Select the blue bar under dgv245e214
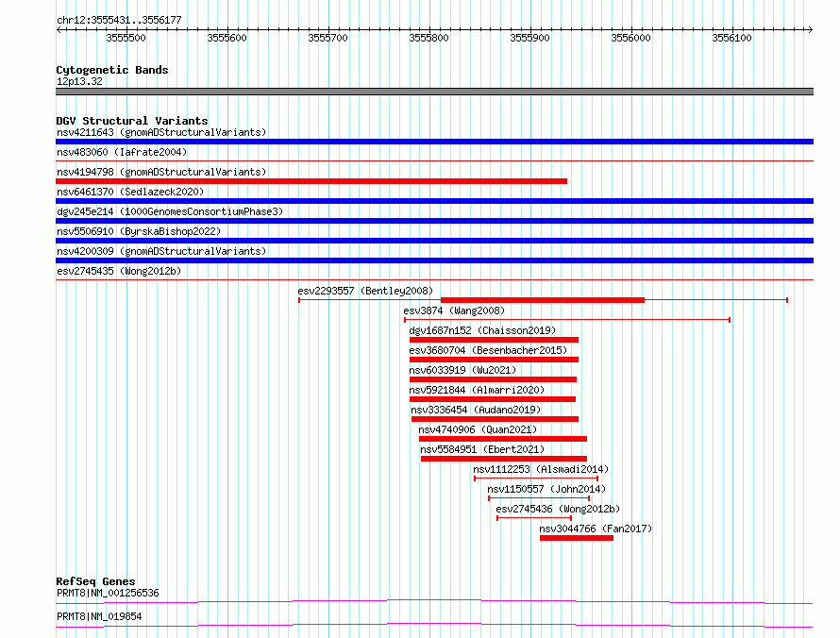 tap(434, 221)
